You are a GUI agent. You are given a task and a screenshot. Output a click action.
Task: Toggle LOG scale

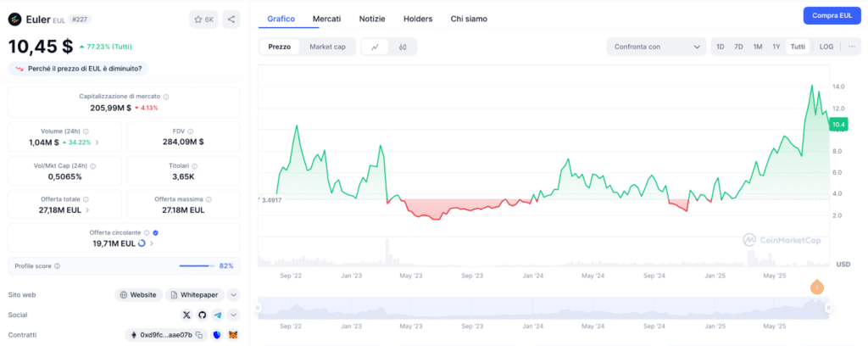[x=826, y=47]
